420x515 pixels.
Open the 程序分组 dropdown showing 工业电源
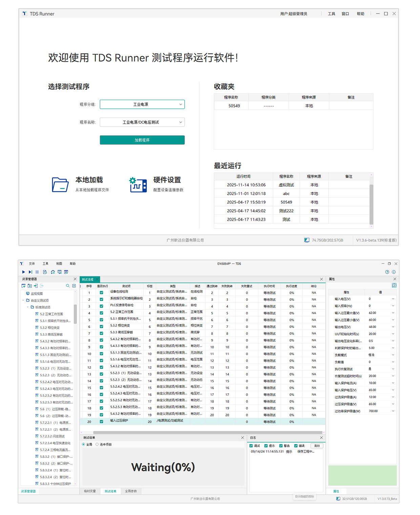142,104
